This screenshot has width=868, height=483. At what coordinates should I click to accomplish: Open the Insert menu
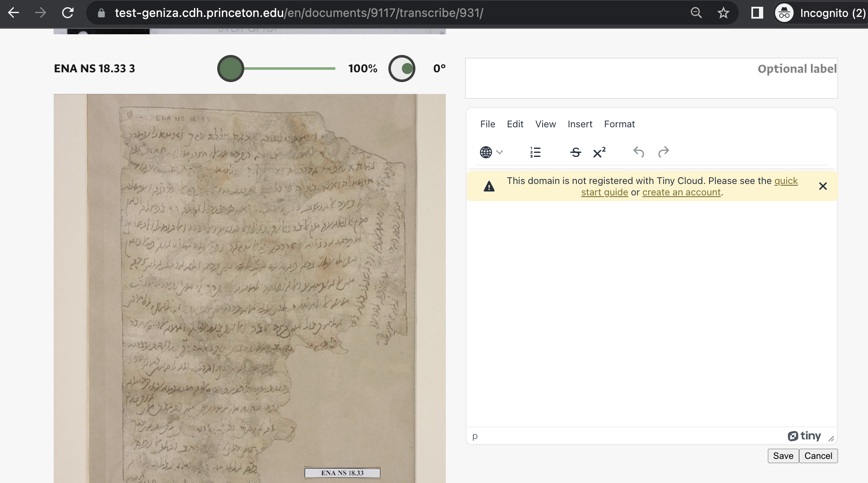tap(580, 124)
